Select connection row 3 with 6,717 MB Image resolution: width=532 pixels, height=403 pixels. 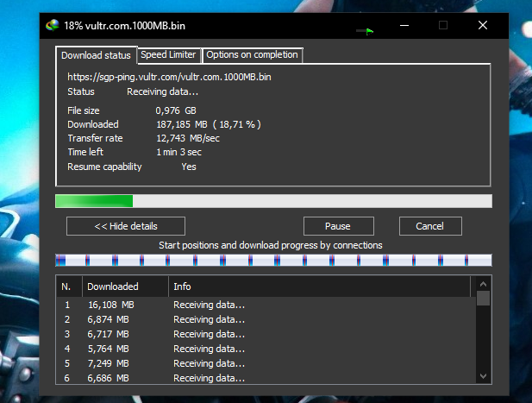266,334
